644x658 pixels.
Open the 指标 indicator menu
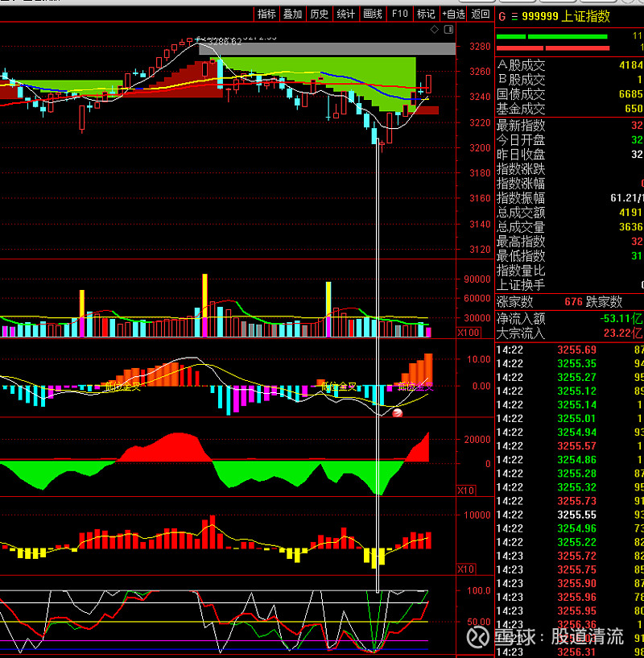pos(266,14)
